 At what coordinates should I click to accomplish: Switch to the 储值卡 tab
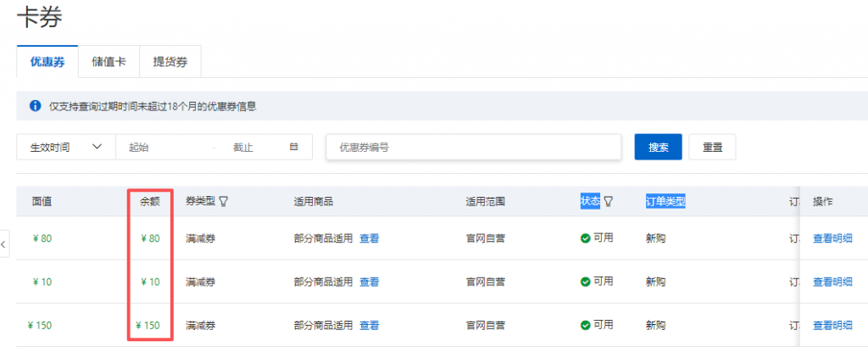tap(108, 61)
